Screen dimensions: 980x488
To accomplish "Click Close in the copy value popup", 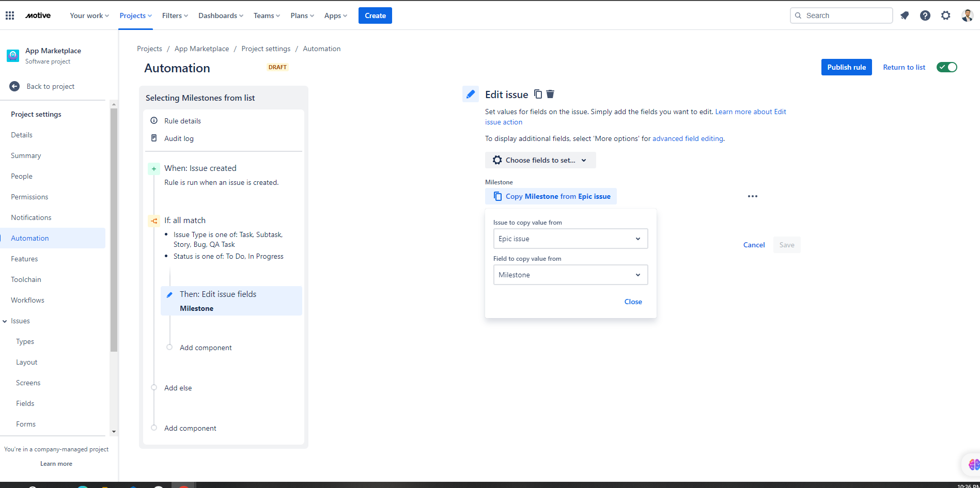I will pos(633,302).
